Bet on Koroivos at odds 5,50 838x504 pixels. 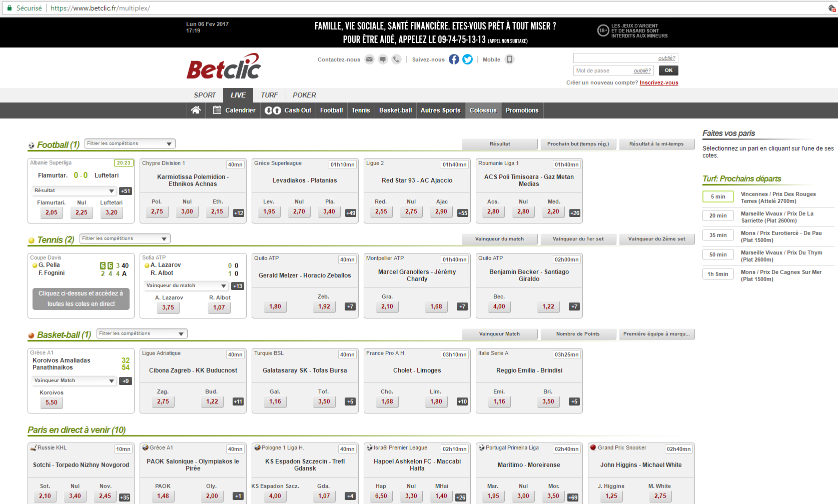click(x=52, y=402)
